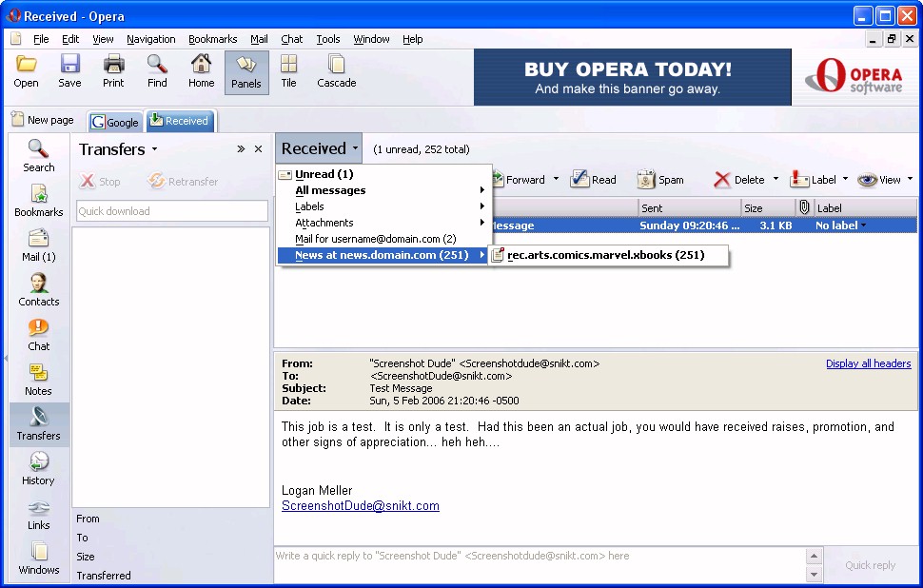Switch to the Google tab
The width and height of the screenshot is (923, 588).
[115, 122]
